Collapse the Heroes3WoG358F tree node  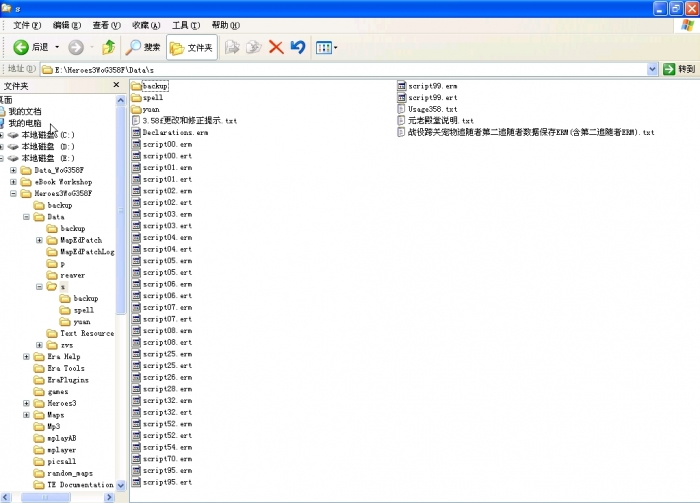[13, 193]
